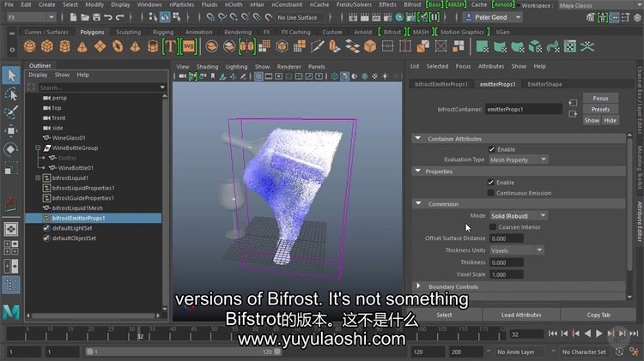
Task: Go to start of playback range
Action: tap(553, 334)
